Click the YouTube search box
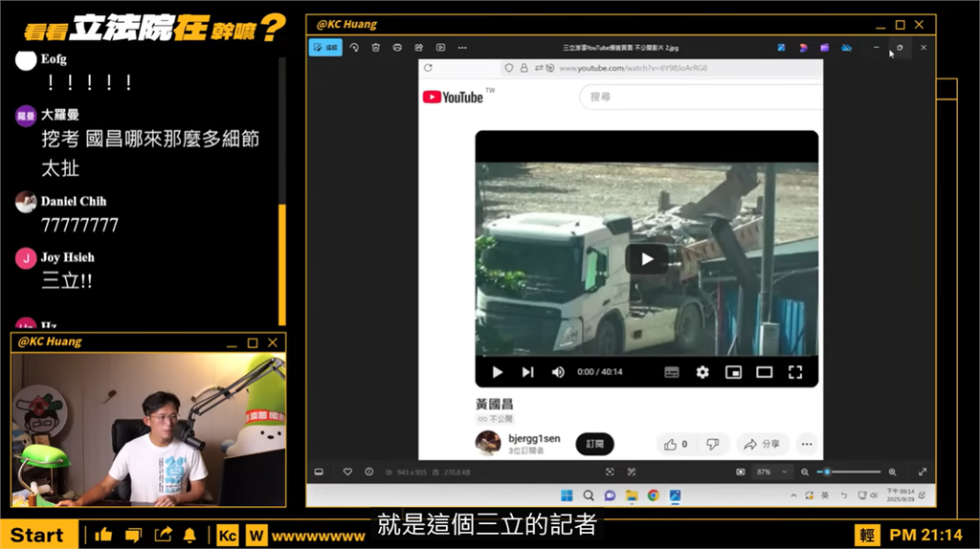 point(699,97)
